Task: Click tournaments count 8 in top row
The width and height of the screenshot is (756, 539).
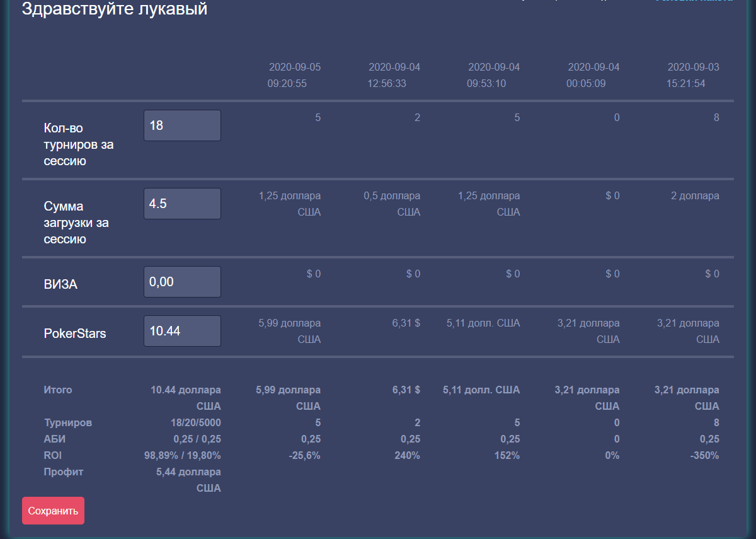Action: (716, 117)
